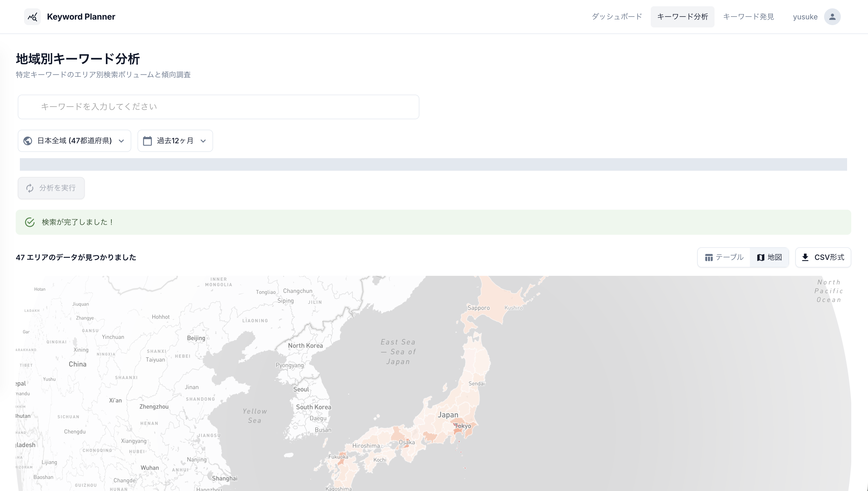Click Fukuoka on the map
The height and width of the screenshot is (491, 868).
click(338, 457)
